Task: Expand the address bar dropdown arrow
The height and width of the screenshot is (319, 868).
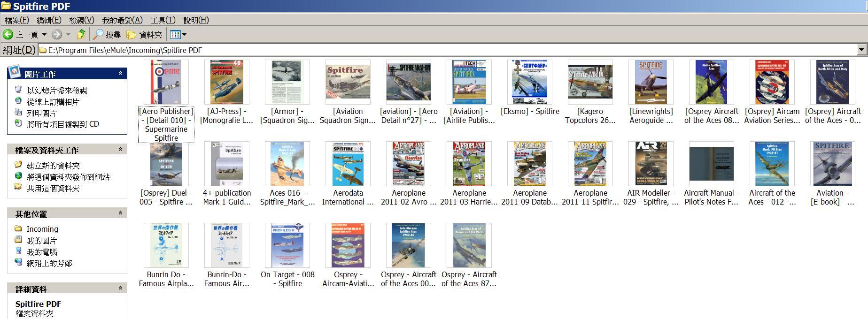Action: (861, 50)
